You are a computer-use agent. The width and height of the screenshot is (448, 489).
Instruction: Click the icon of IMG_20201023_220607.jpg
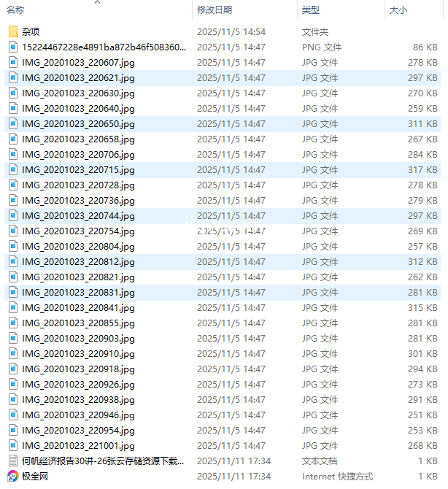coord(13,63)
